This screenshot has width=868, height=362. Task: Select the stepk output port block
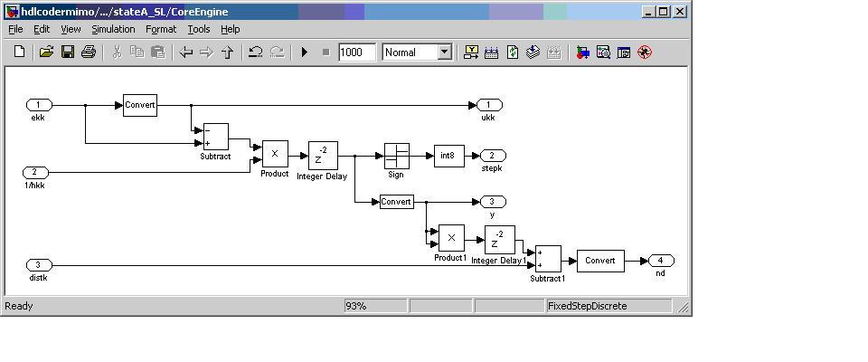(493, 156)
